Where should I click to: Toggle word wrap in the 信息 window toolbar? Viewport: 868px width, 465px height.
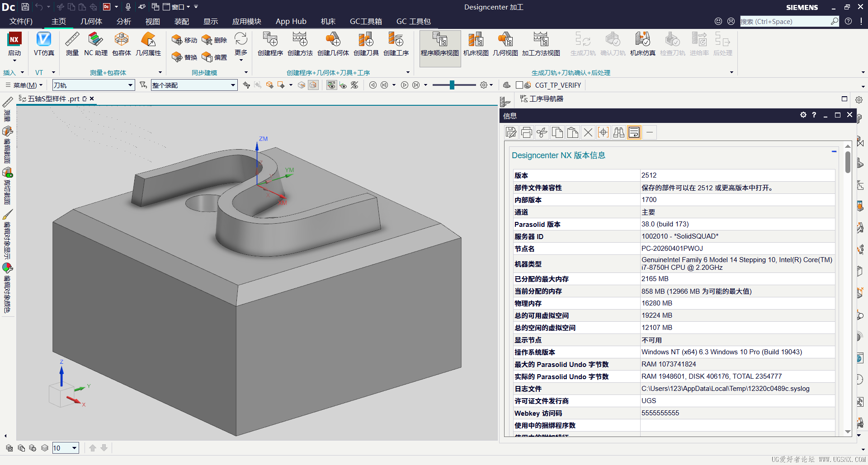click(x=634, y=132)
